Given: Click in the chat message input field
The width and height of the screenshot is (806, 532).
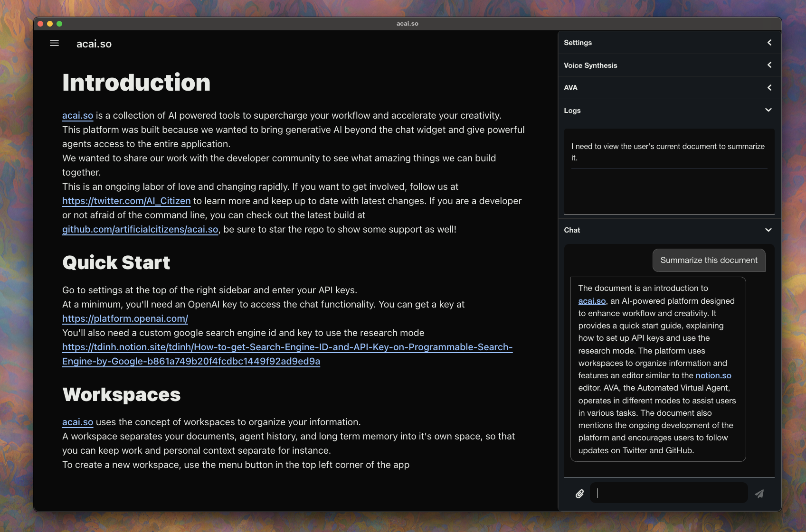Looking at the screenshot, I should [x=669, y=493].
